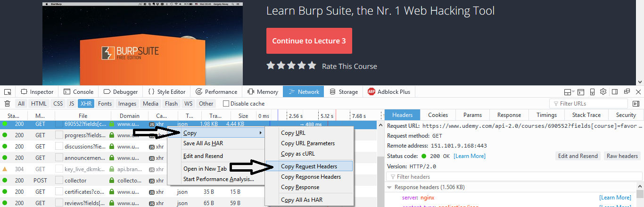Show developer tools in separate window
The height and width of the screenshot is (207, 644).
[627, 91]
